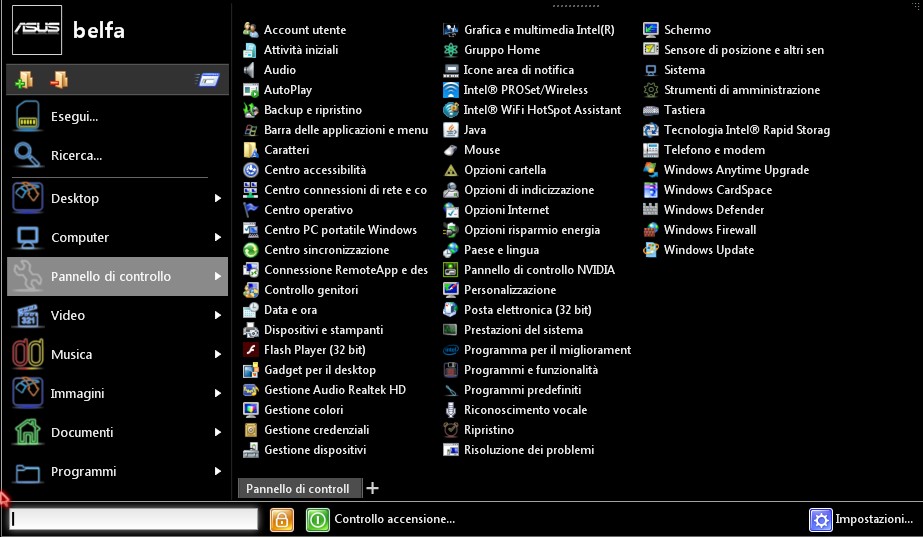The image size is (923, 537).
Task: Click Riconoscimento vocale microphone icon
Action: pos(451,410)
